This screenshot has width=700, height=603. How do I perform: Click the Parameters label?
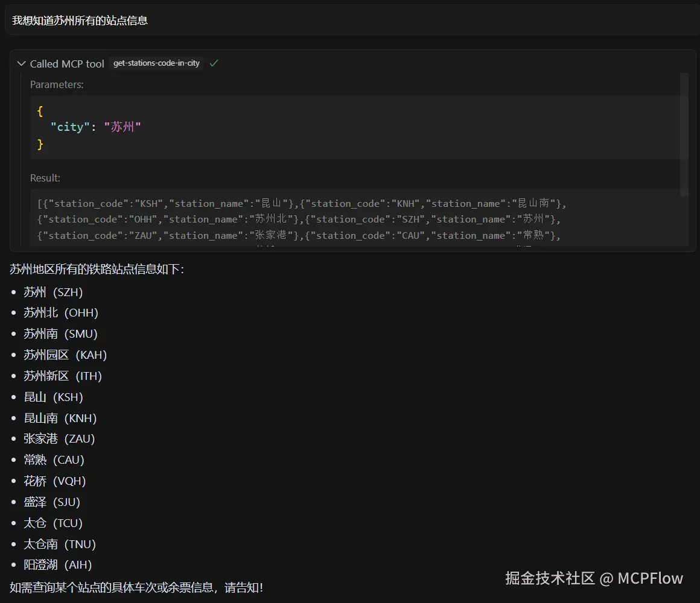pos(57,84)
